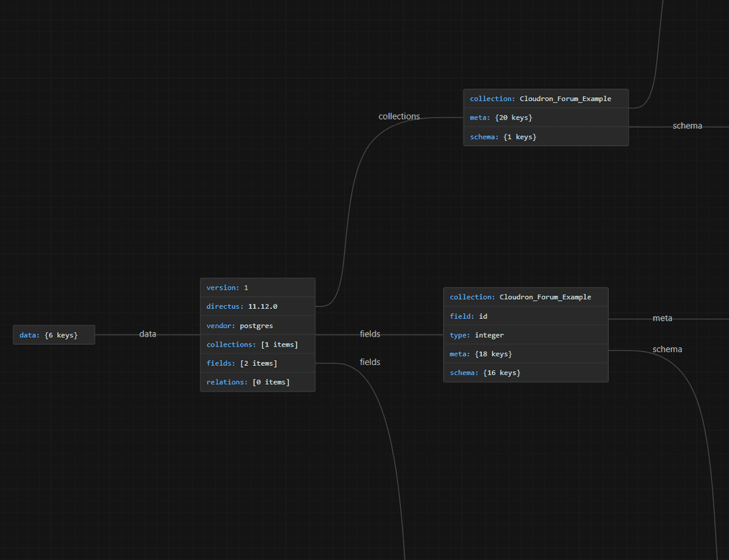
Task: Click the root data {6 keys} node
Action: pos(53,334)
